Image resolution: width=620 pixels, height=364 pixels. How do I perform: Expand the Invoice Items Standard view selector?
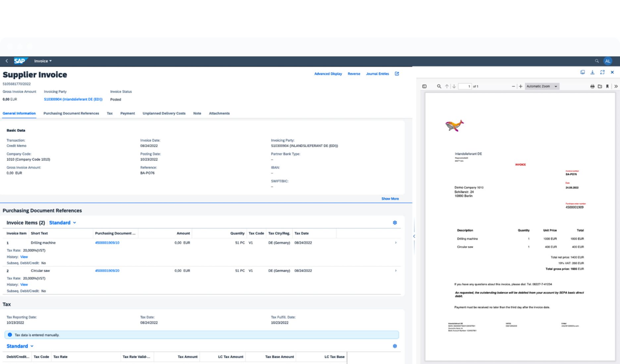point(63,223)
